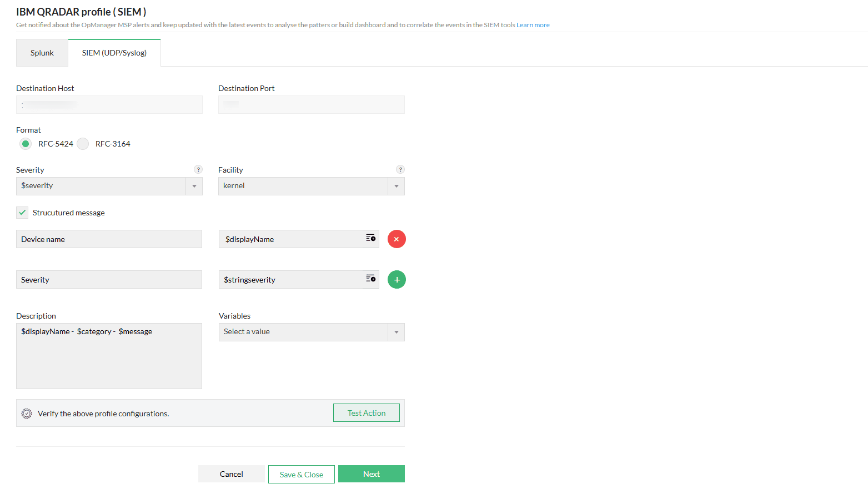
Task: Open the Severity dropdown showing $severity
Action: click(x=194, y=186)
